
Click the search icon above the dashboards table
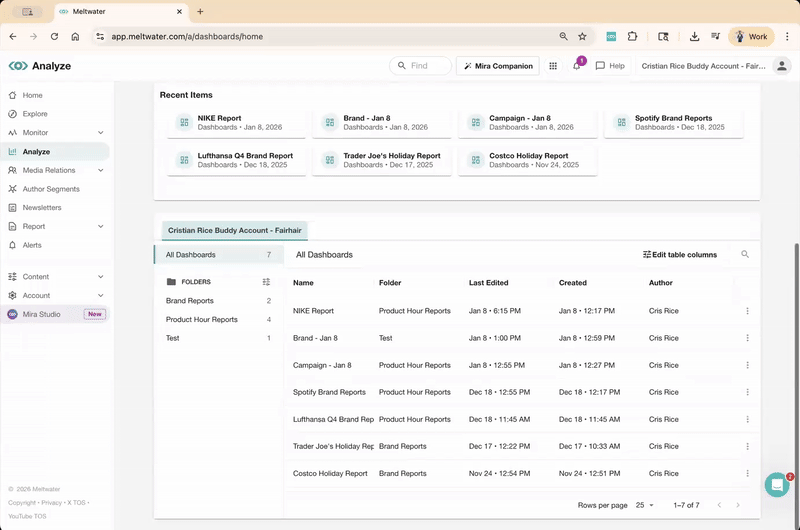pos(745,254)
